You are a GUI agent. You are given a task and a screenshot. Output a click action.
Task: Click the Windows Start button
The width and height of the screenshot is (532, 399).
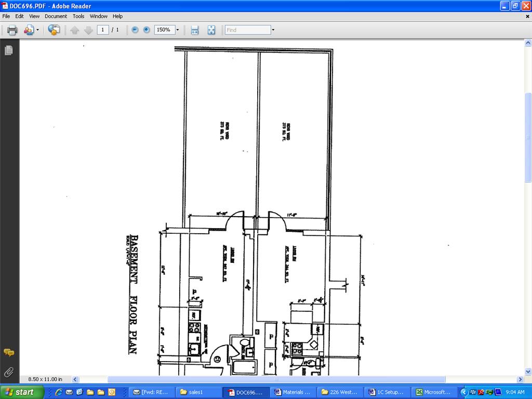(21, 392)
